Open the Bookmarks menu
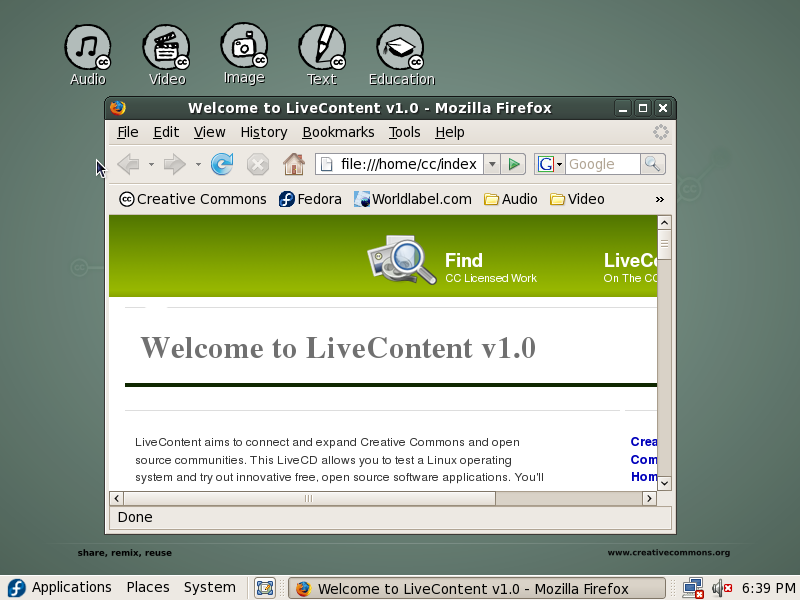Image resolution: width=800 pixels, height=600 pixels. [338, 132]
